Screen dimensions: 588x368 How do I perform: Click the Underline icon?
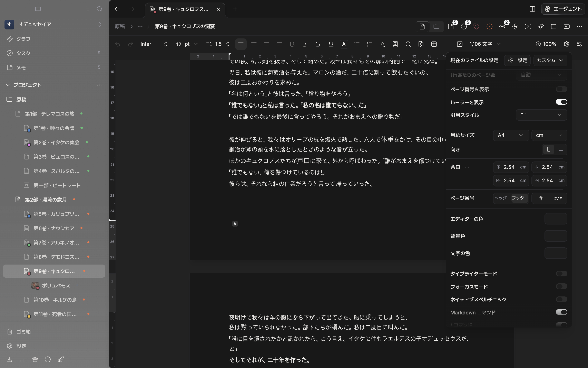331,44
